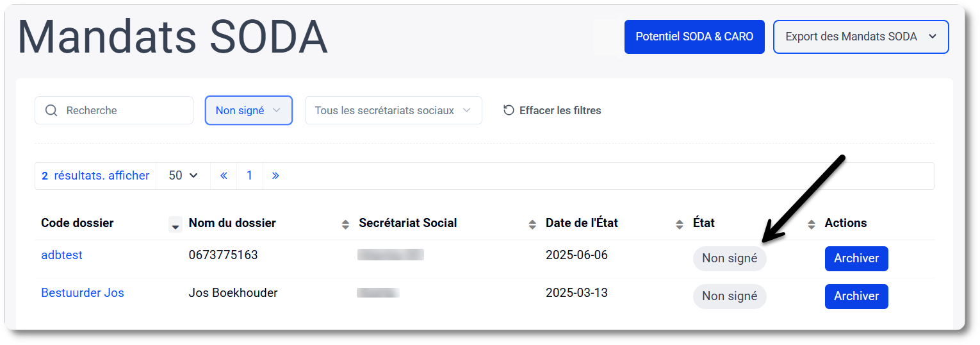The width and height of the screenshot is (980, 345).
Task: Focus the Recherche search field
Action: [x=125, y=110]
